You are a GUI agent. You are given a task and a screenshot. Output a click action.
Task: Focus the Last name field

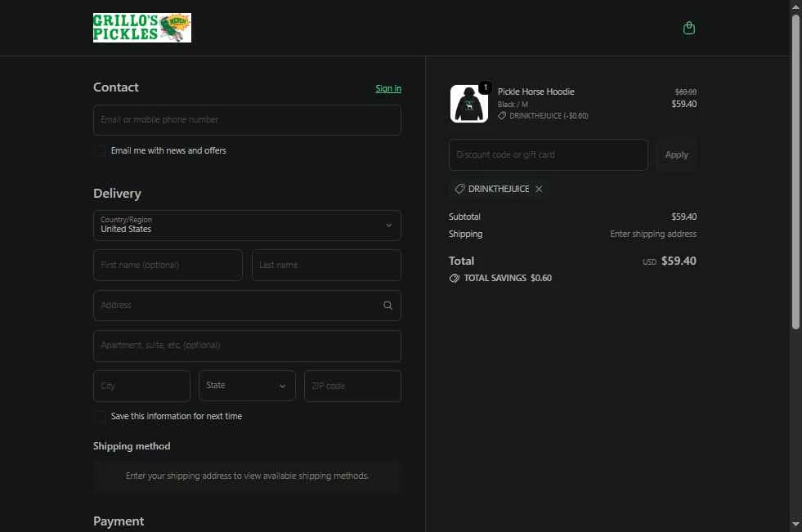[326, 266]
